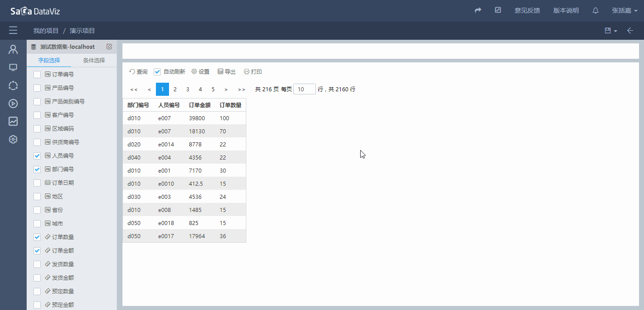Open the settings gear sidebar icon

[13, 139]
